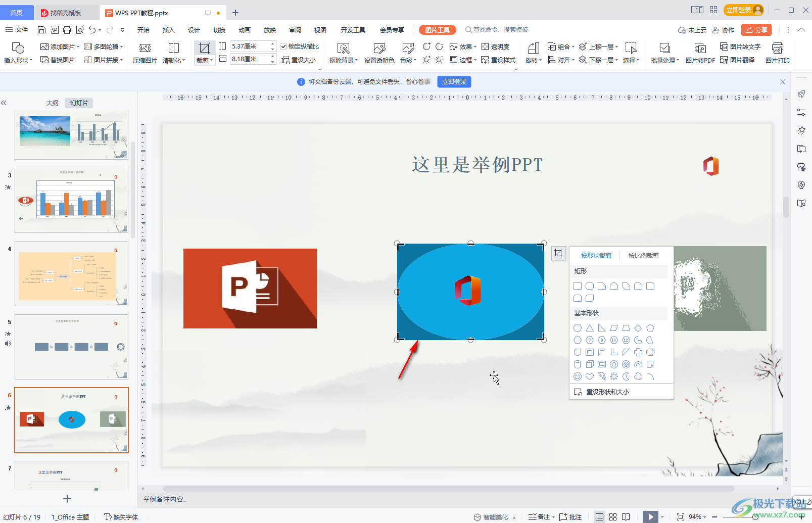Select the diamond crop shape
This screenshot has width=812, height=523.
pyautogui.click(x=638, y=328)
